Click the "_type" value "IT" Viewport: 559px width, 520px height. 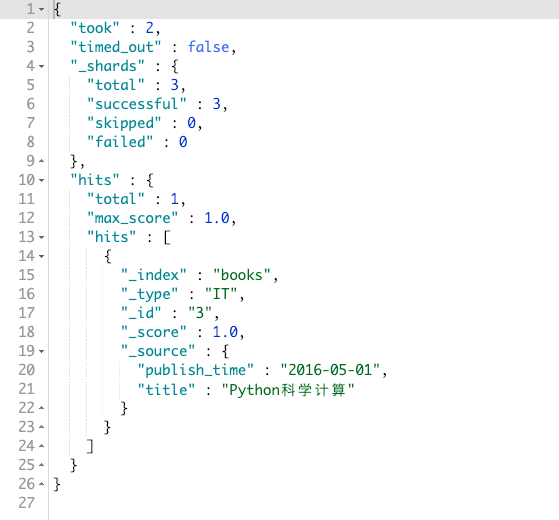[x=221, y=294]
